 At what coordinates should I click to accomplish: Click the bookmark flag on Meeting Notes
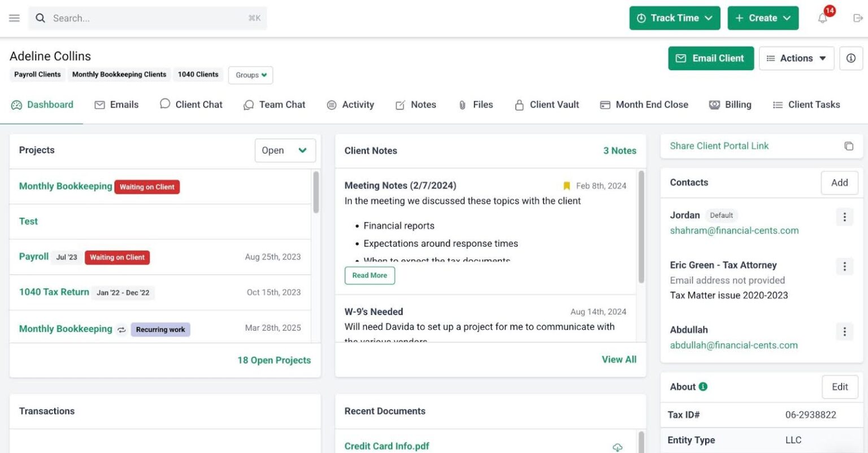point(566,185)
